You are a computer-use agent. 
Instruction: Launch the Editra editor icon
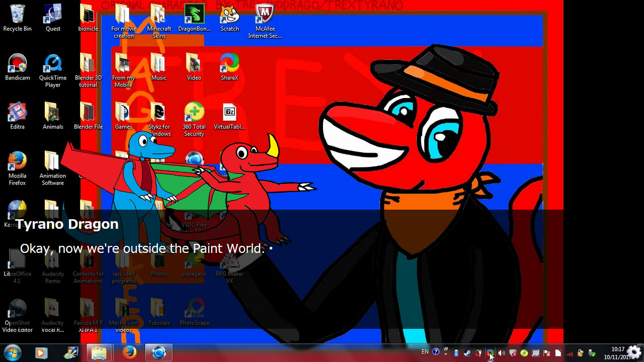coord(17,116)
